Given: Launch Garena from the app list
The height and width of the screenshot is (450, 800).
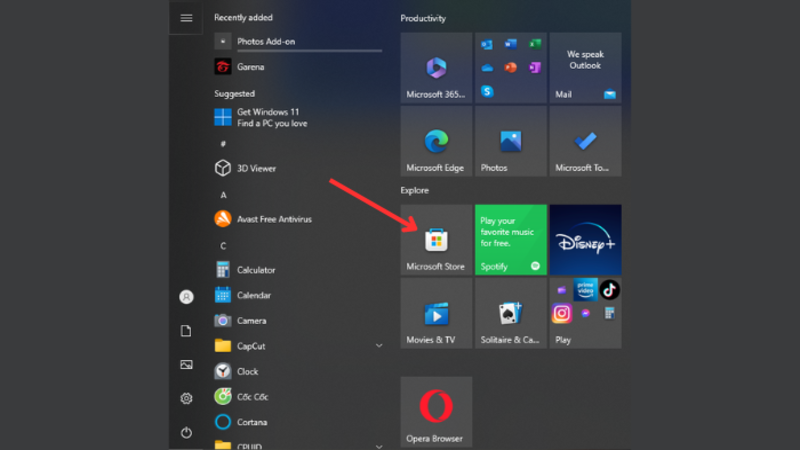Looking at the screenshot, I should pyautogui.click(x=298, y=67).
